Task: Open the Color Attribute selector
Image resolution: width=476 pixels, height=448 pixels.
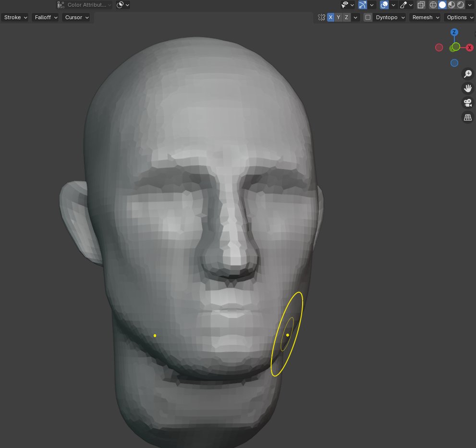Action: (x=85, y=5)
